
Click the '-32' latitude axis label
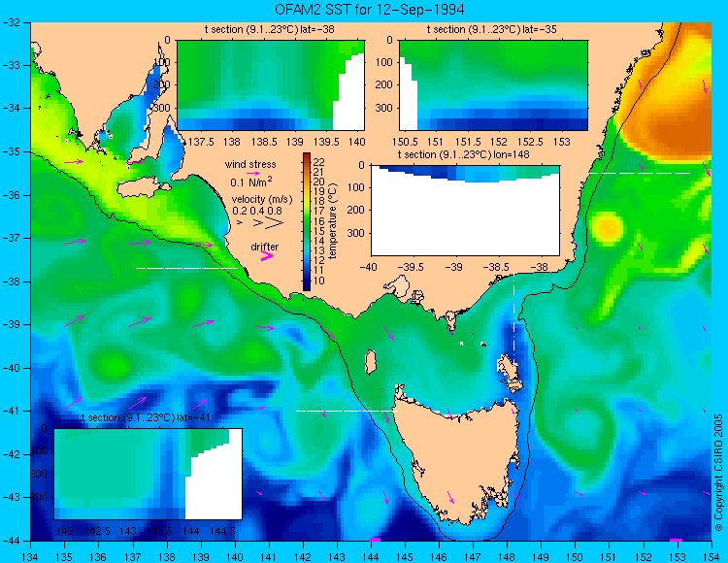click(11, 22)
